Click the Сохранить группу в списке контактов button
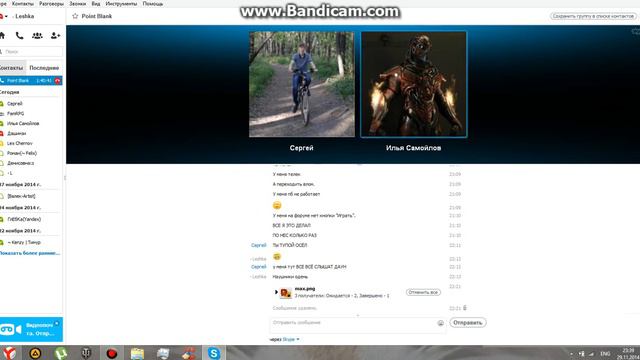 [x=593, y=16]
